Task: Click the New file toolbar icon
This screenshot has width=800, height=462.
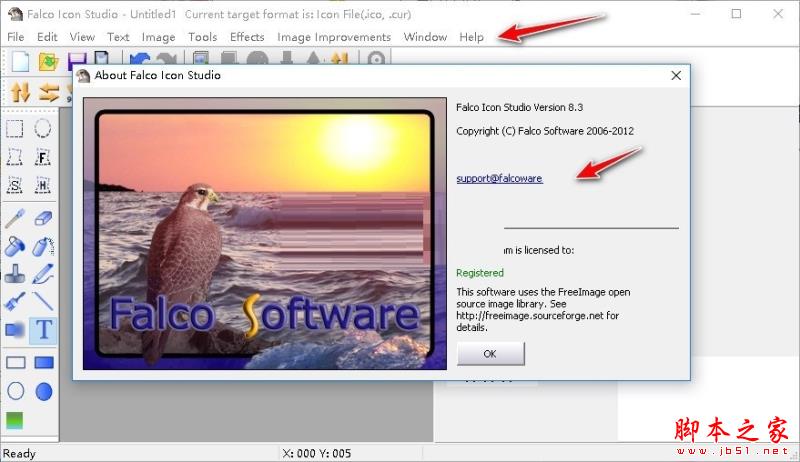Action: point(20,62)
